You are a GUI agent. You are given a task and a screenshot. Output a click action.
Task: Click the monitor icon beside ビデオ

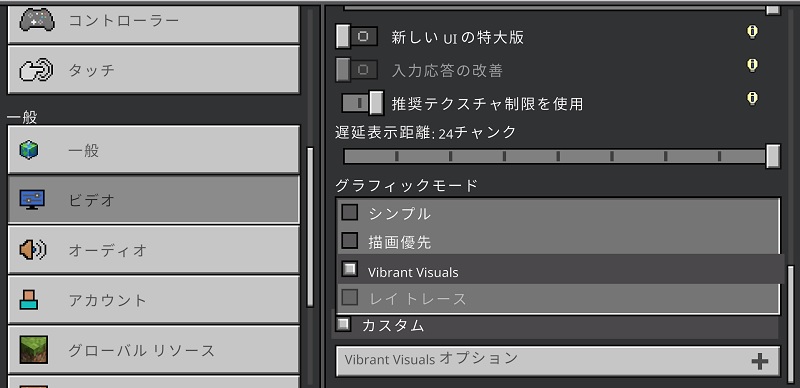[32, 200]
